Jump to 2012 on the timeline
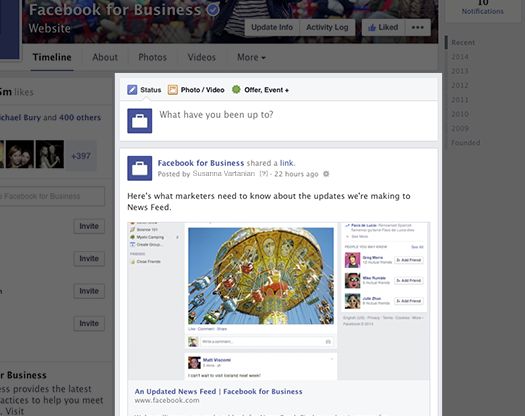The height and width of the screenshot is (416, 525). [x=460, y=85]
